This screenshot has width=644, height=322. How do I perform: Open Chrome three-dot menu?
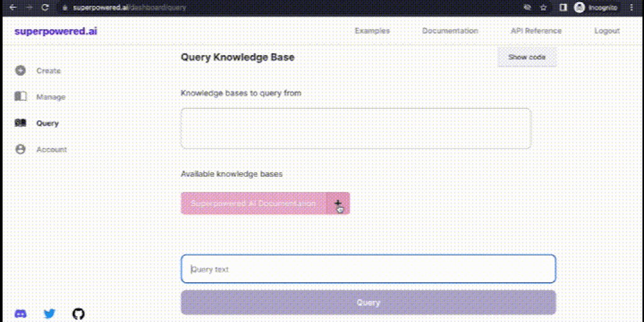click(x=631, y=8)
